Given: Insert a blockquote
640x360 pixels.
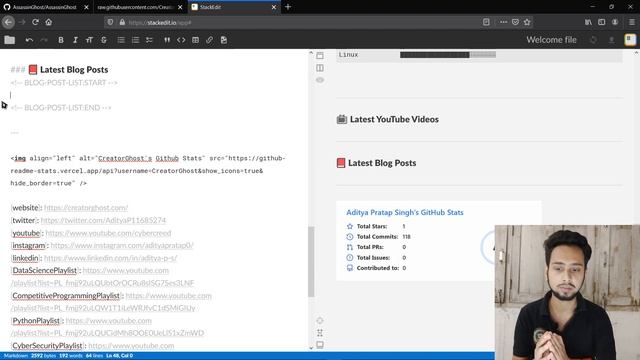Looking at the screenshot, I should (x=167, y=40).
